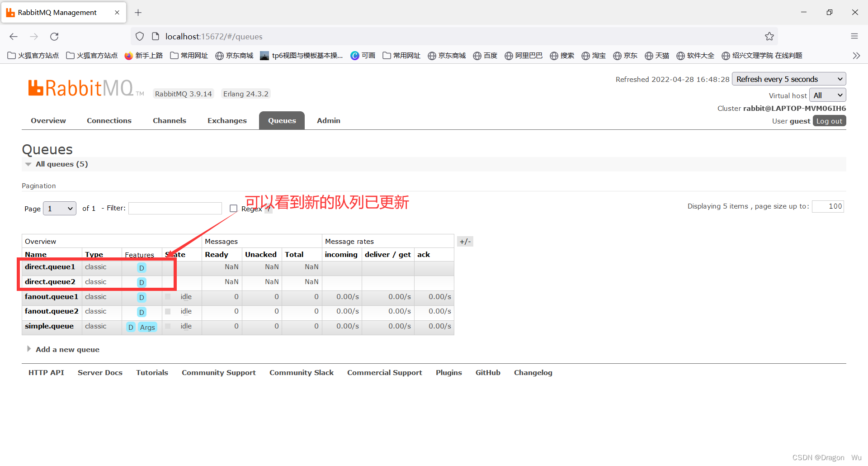Viewport: 868px width, 466px height.
Task: Expand the Add a new queue section
Action: tap(67, 349)
